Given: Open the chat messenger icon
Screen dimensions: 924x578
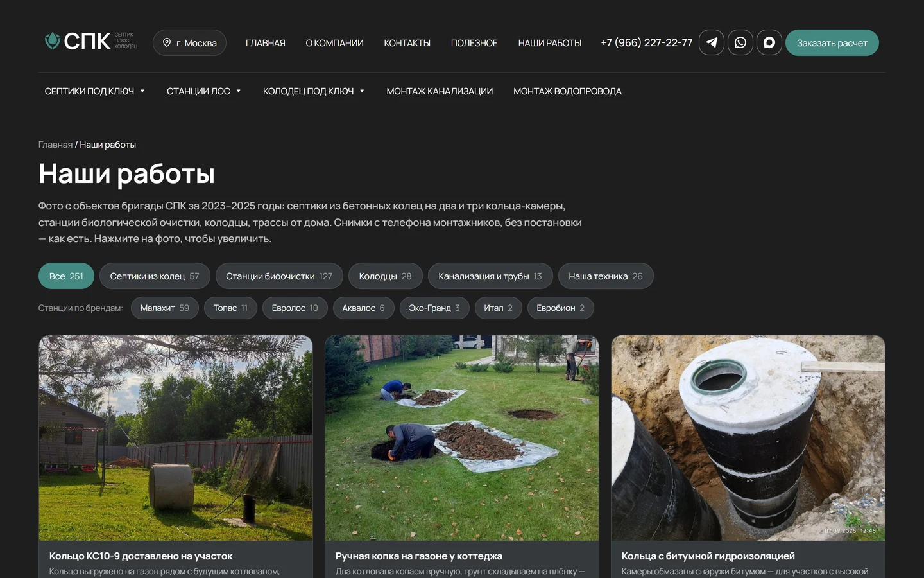Looking at the screenshot, I should [769, 42].
